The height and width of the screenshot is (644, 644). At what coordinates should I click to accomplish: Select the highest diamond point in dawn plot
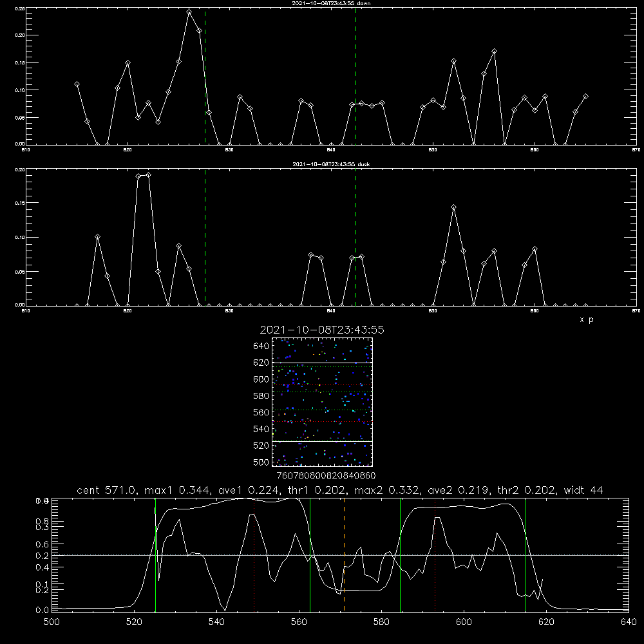[189, 12]
